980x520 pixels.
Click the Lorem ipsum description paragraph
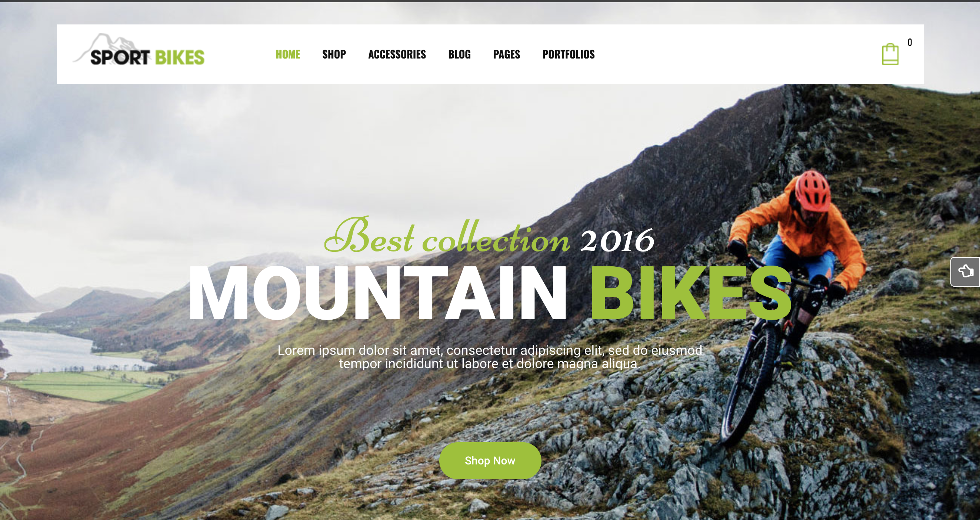pos(490,357)
